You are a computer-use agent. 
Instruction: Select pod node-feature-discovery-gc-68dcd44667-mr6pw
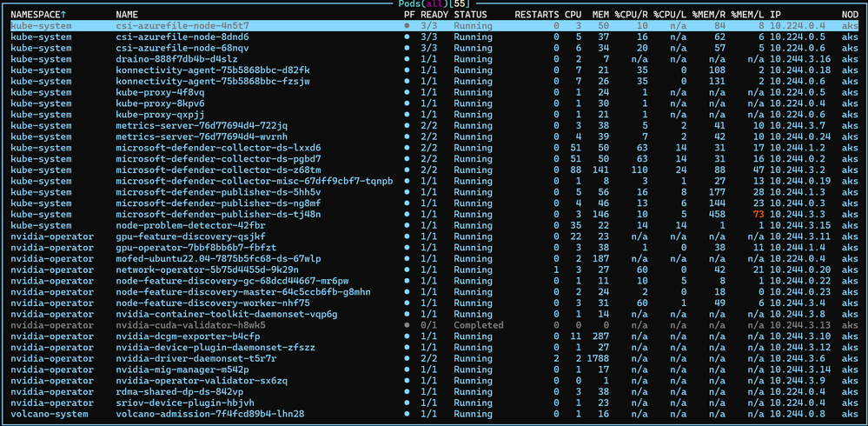tap(434, 280)
